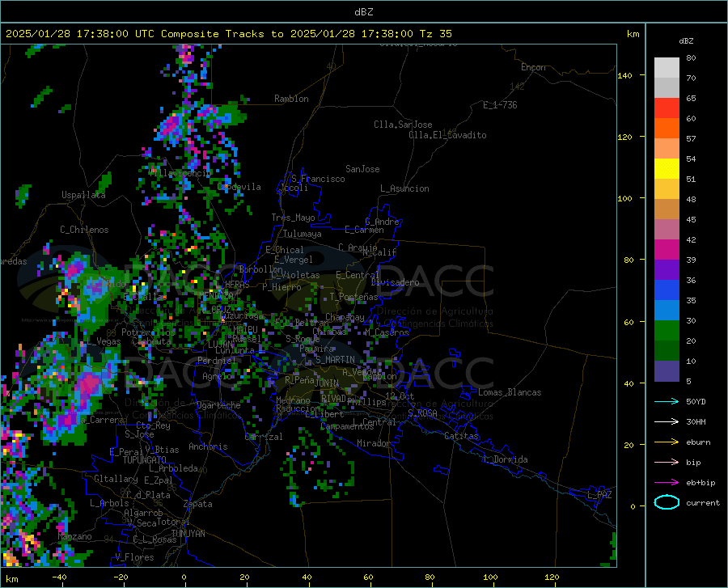The image size is (728, 588).
Task: Pick the 10 dBZ dark violet swatch
Action: pos(667,371)
